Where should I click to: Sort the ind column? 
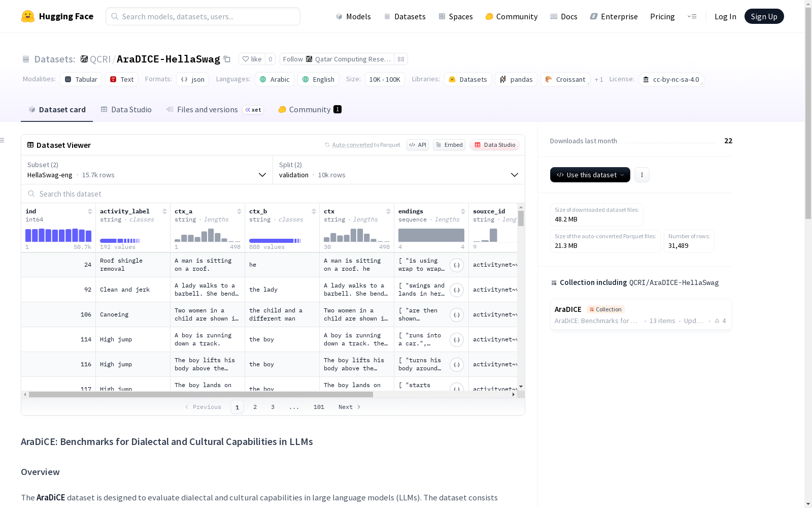click(90, 211)
